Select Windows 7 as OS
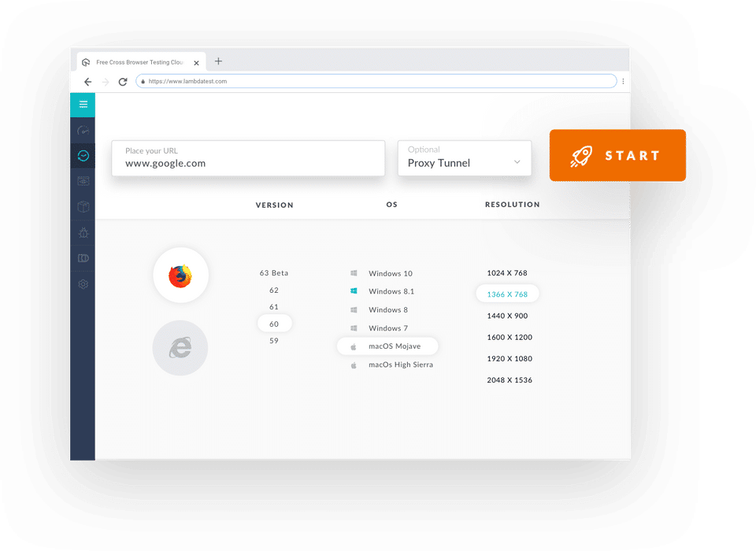The image size is (756, 551). pos(388,328)
